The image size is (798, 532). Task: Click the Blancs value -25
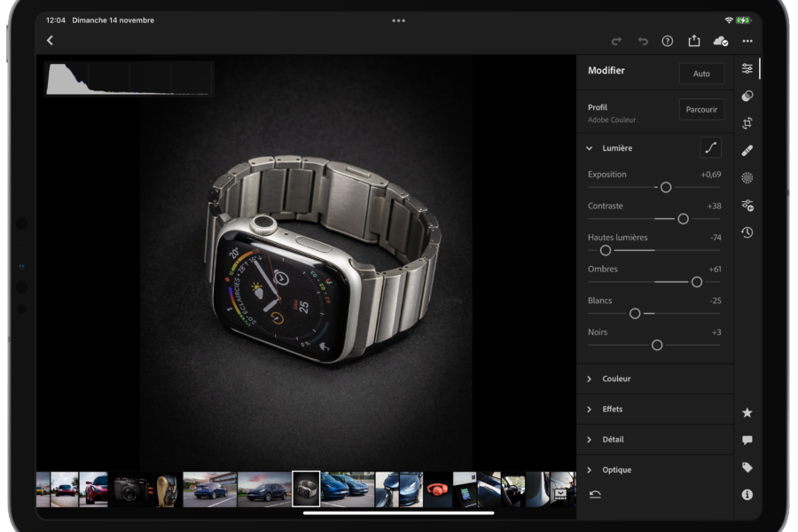click(x=716, y=301)
